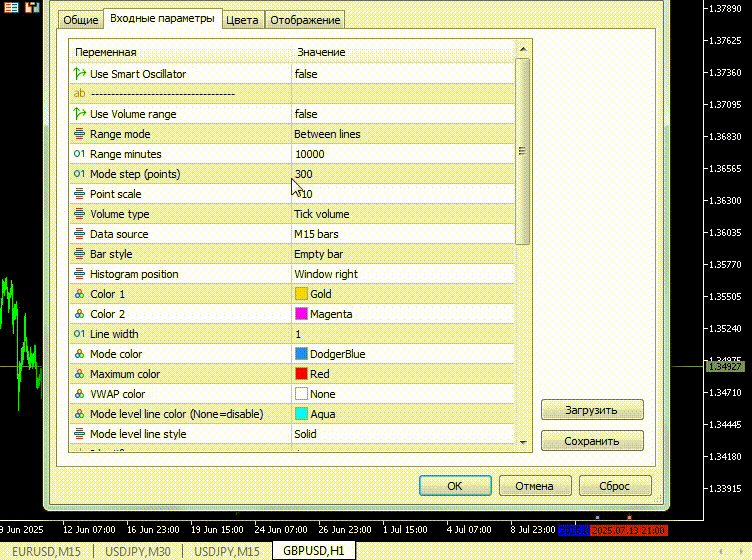Click the empty None VWAP color swatch
This screenshot has height=560, width=752.
(301, 394)
